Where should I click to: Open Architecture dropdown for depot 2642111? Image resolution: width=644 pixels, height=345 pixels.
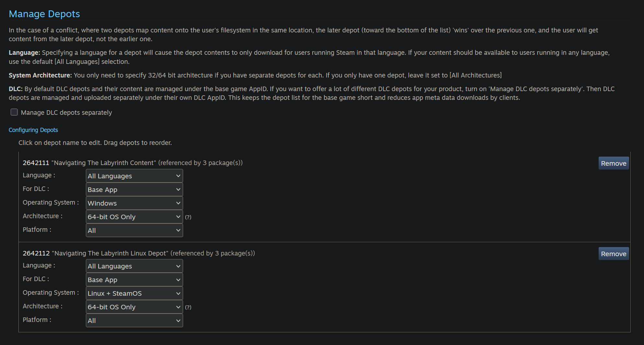pyautogui.click(x=134, y=217)
